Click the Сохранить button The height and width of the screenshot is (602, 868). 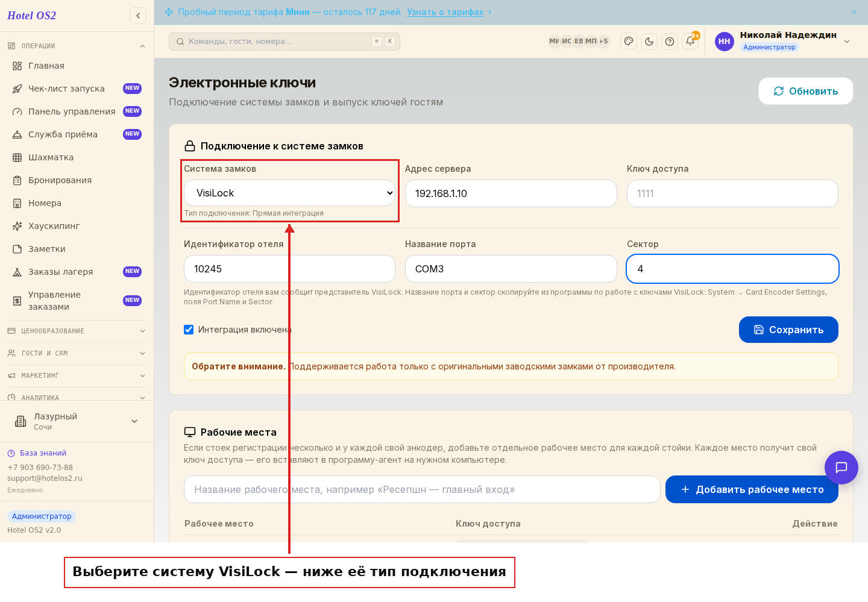tap(788, 330)
